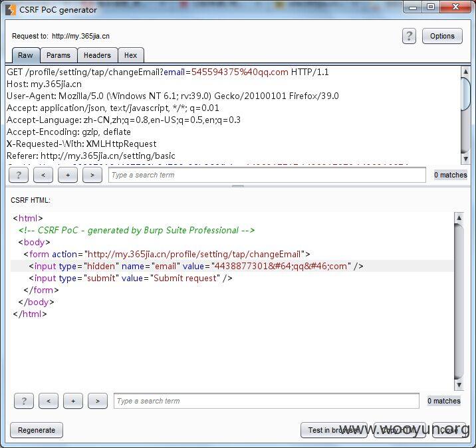Viewport: 476px width, 448px height.
Task: Focus the request search term field
Action: pyautogui.click(x=267, y=175)
